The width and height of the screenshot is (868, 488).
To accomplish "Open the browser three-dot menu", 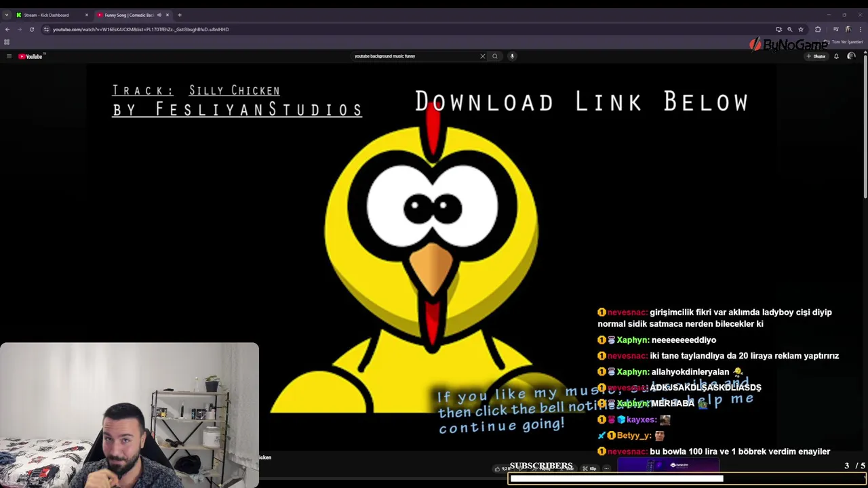I will pyautogui.click(x=861, y=29).
